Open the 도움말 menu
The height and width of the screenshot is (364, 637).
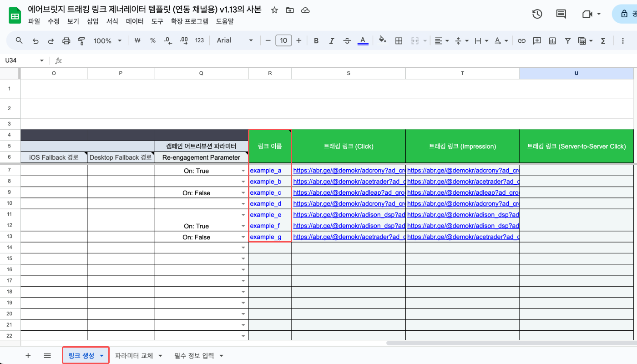point(225,21)
